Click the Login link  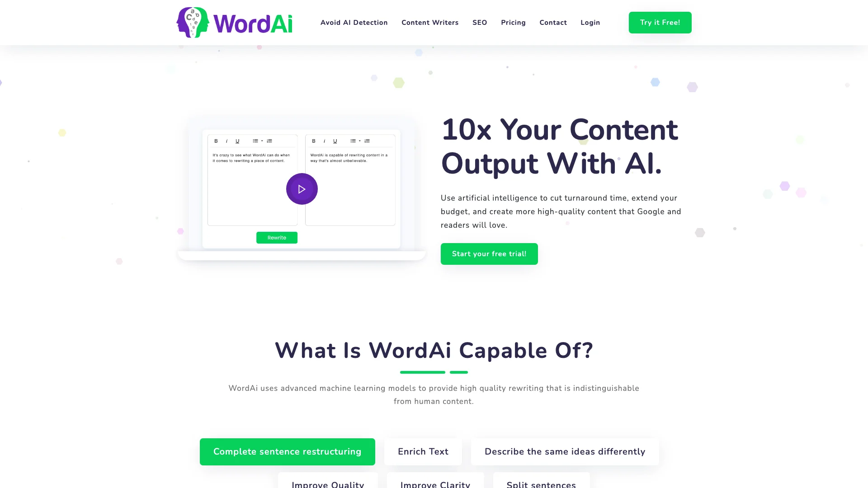(x=590, y=22)
